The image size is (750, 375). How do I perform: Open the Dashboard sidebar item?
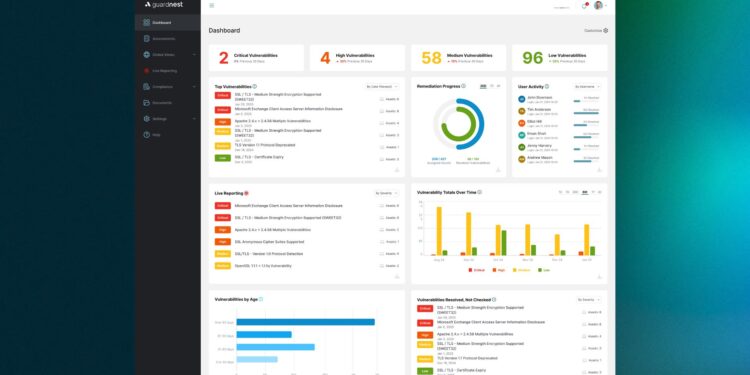pyautogui.click(x=167, y=22)
